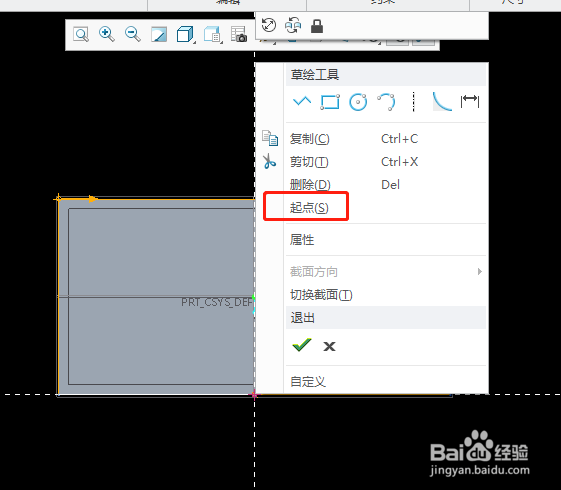
Task: Select the Line Chain sketch tool
Action: pyautogui.click(x=302, y=102)
